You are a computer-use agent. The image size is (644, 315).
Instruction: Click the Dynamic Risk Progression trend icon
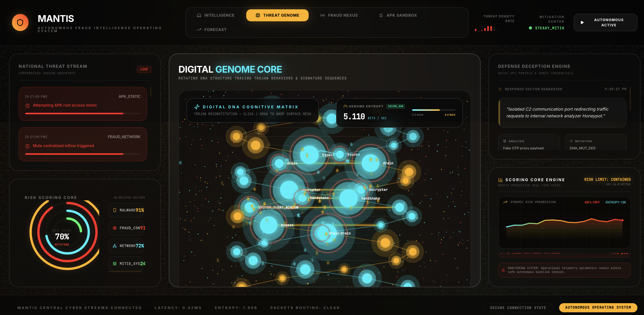pyautogui.click(x=505, y=202)
